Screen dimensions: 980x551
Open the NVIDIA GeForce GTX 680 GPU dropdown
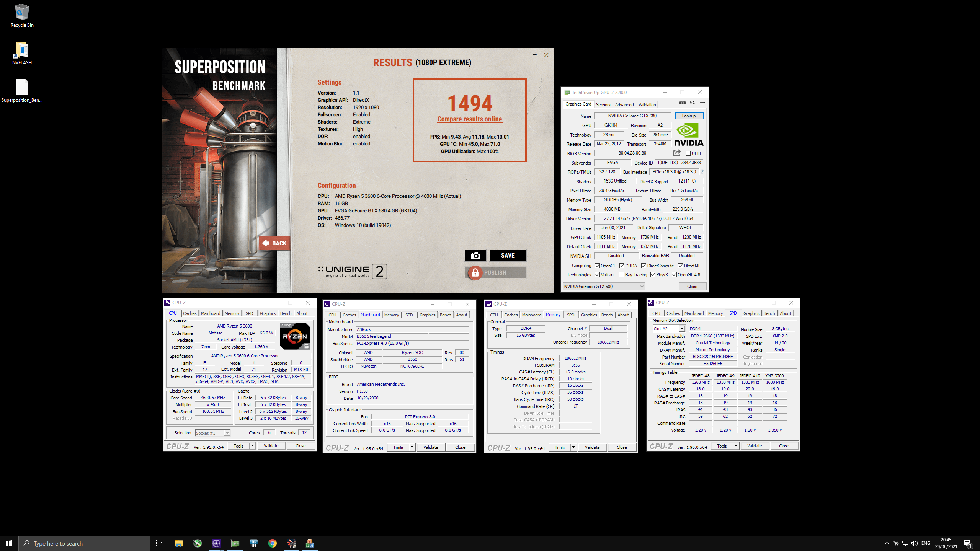tap(604, 286)
